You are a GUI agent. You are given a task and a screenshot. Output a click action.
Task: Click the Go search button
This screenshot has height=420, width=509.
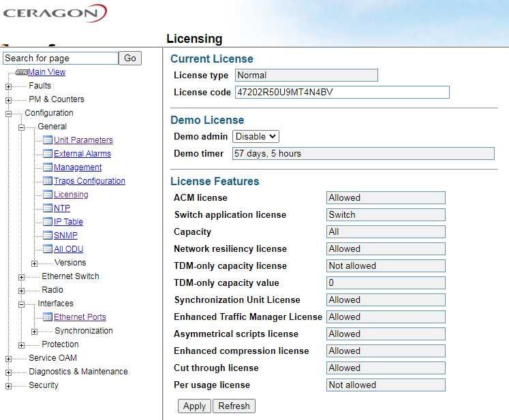130,58
